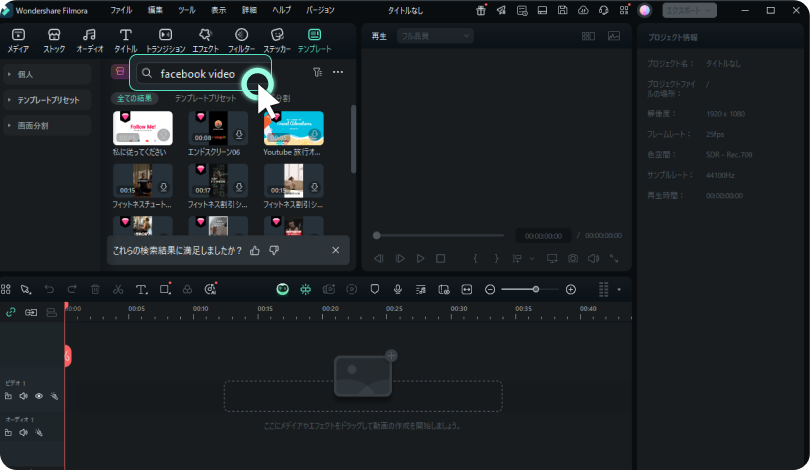Select the テンプレートプリセット filter chip
This screenshot has height=470, width=810.
pyautogui.click(x=205, y=98)
